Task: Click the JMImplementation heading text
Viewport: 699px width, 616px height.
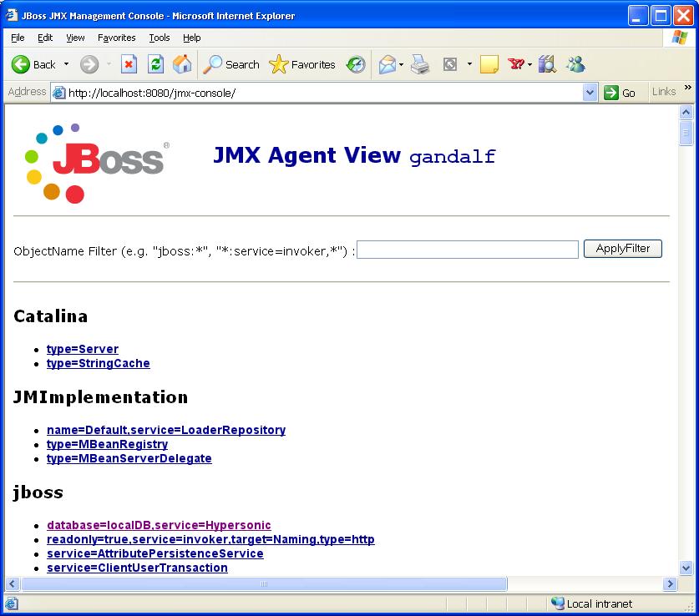Action: pyautogui.click(x=100, y=396)
